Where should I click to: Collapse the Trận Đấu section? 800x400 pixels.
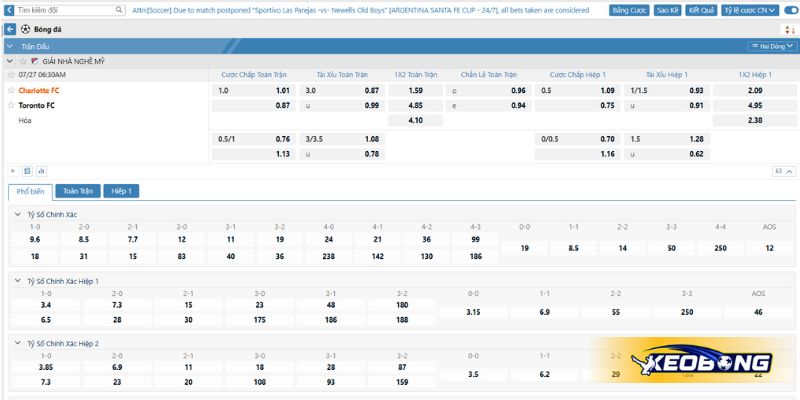[10, 46]
